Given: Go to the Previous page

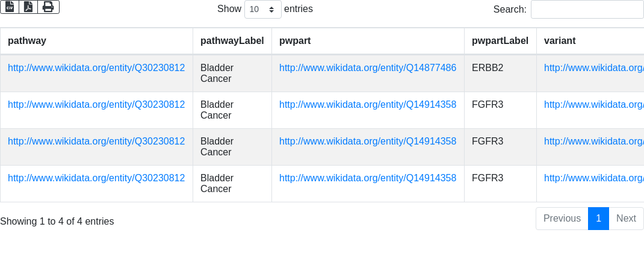Looking at the screenshot, I should [562, 219].
